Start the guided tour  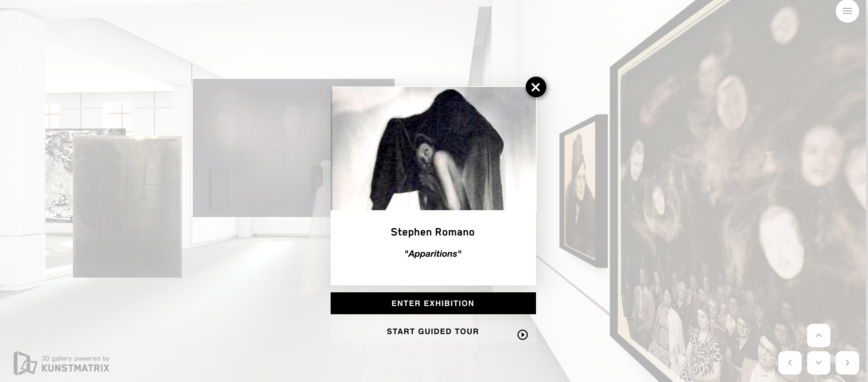(433, 331)
